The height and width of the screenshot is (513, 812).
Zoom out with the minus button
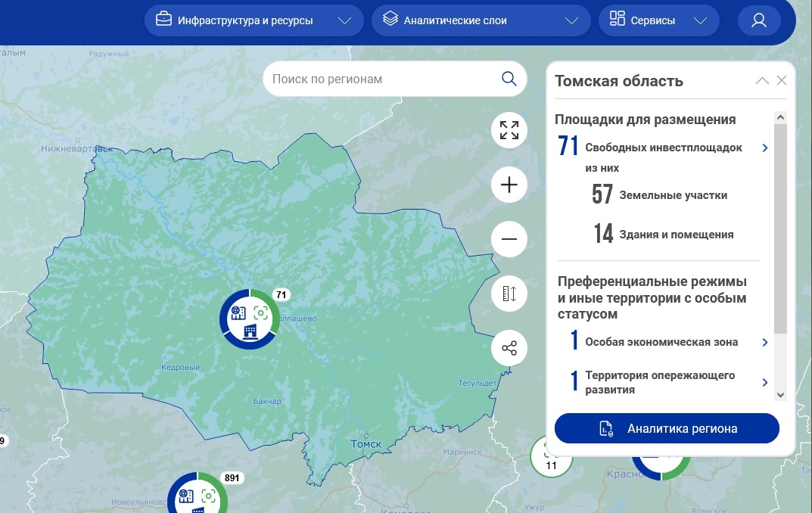509,240
